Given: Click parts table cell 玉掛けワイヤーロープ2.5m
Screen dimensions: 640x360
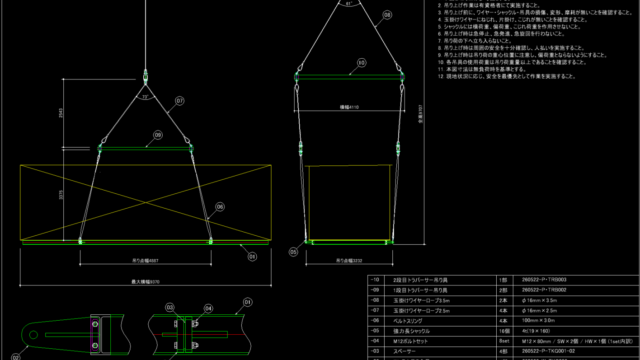Looking at the screenshot, I should point(422,311).
